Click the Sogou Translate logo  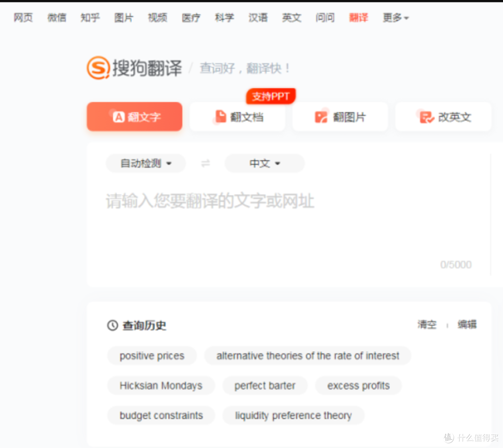[x=135, y=68]
